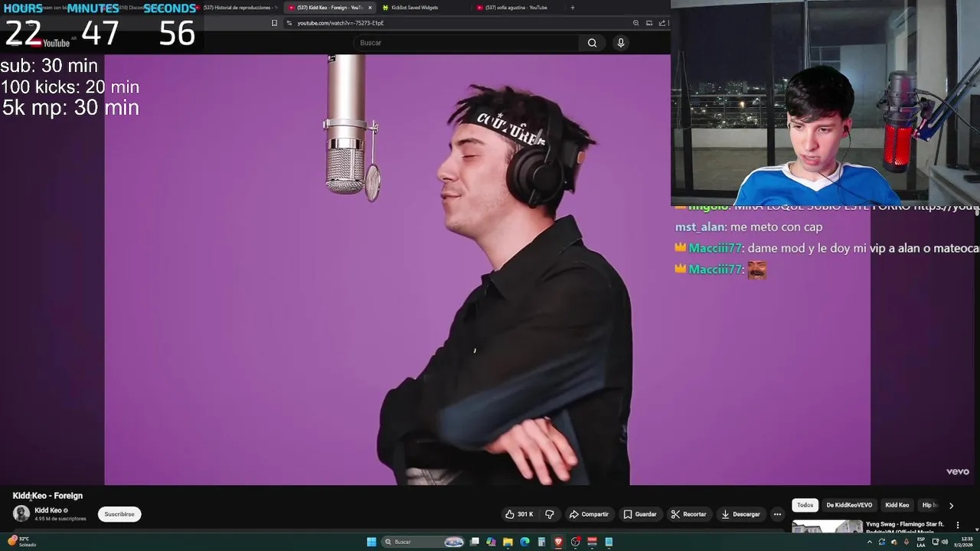
Task: Activate voice search microphone icon
Action: (x=621, y=43)
